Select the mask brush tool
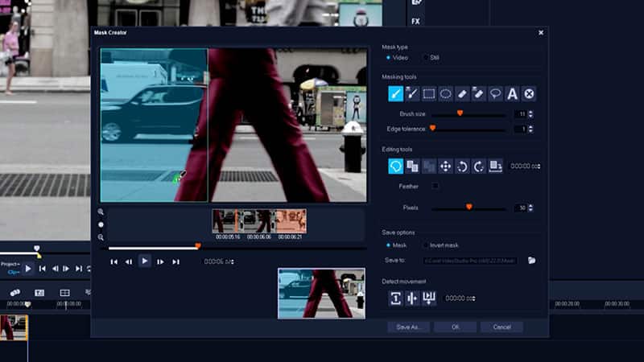Screen dimensions: 644x362 [396, 94]
